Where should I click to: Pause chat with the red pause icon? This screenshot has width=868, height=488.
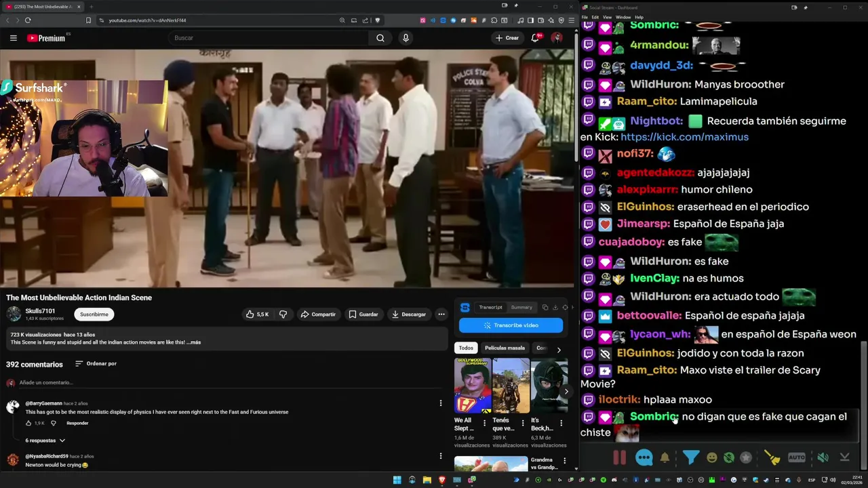pos(619,457)
